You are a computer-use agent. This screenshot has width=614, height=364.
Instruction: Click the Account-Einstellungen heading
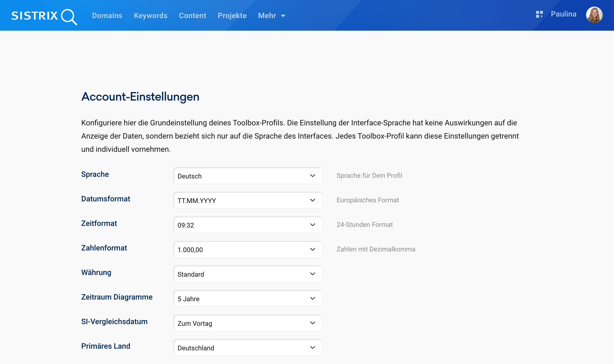[x=140, y=97]
